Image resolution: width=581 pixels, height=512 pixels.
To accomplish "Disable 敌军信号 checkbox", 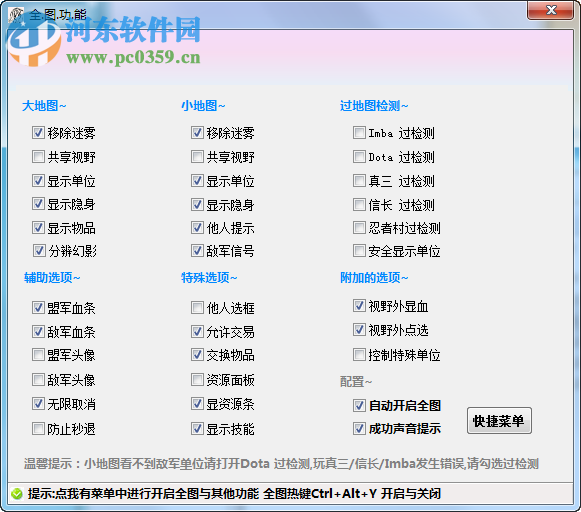I will tap(197, 251).
